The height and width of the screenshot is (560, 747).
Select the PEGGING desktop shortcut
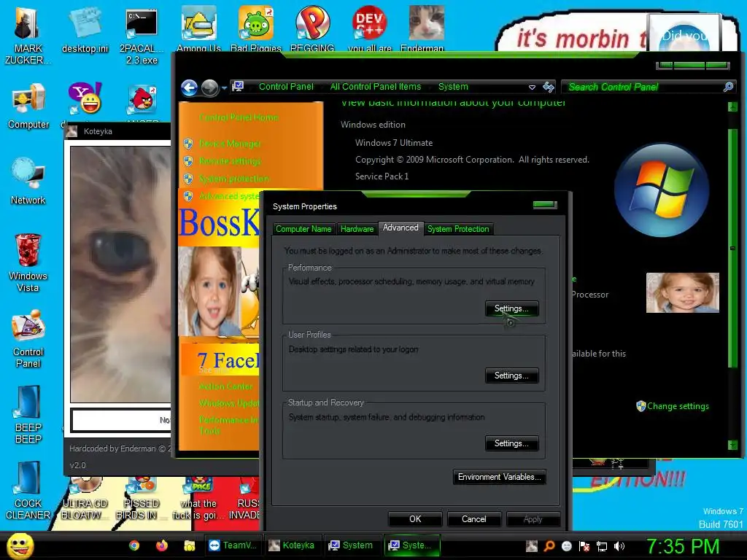tap(312, 30)
